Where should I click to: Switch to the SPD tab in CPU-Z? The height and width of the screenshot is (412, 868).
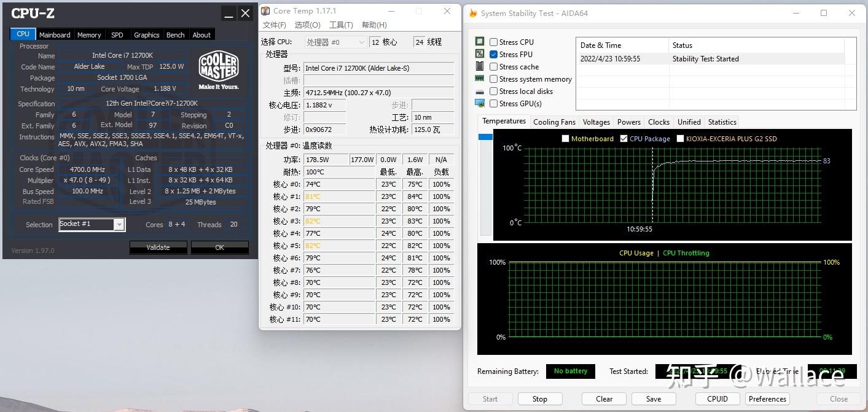coord(117,35)
